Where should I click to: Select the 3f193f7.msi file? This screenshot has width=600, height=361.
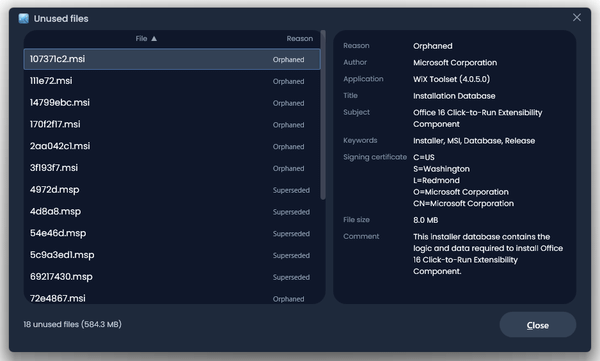(x=172, y=168)
